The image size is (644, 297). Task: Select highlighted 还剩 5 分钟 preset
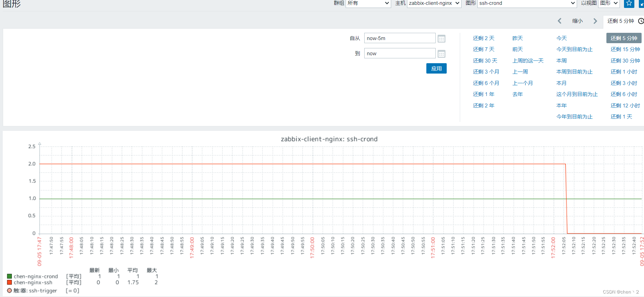point(624,38)
